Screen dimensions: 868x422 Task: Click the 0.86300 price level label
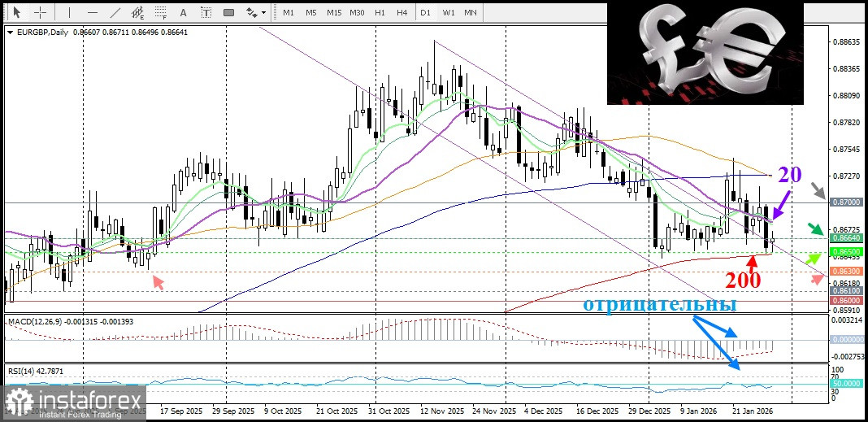[x=847, y=272]
